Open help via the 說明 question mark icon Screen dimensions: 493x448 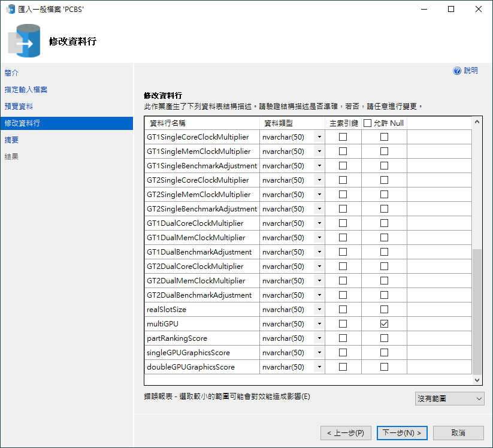457,71
